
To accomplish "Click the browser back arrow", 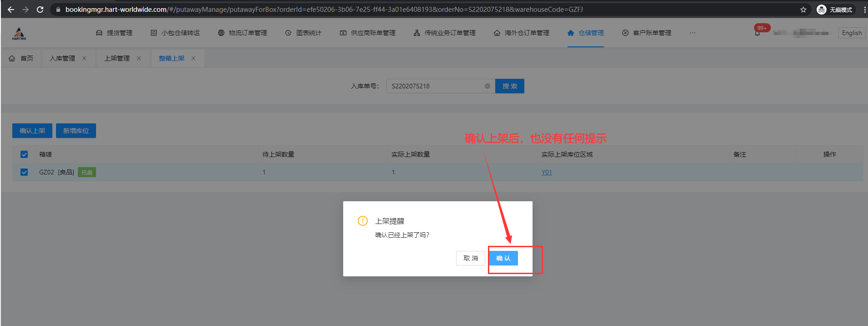I will tap(11, 10).
